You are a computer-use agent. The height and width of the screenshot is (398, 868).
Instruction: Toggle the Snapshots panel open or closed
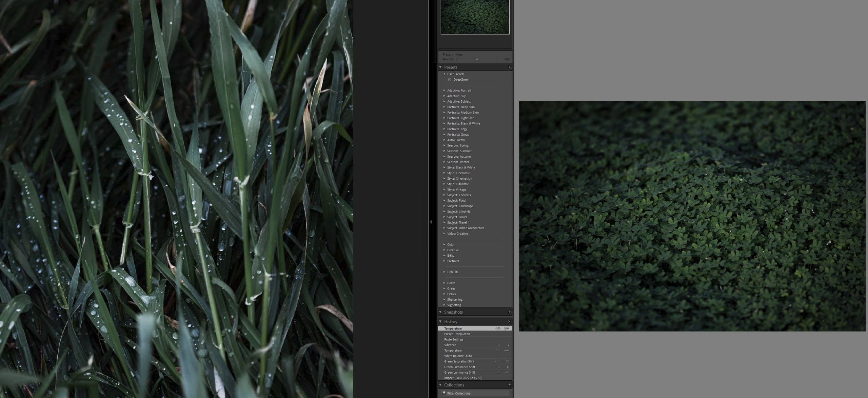pyautogui.click(x=440, y=312)
